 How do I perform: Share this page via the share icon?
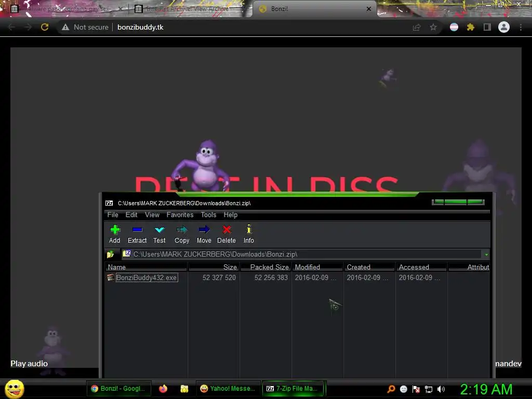coord(416,27)
